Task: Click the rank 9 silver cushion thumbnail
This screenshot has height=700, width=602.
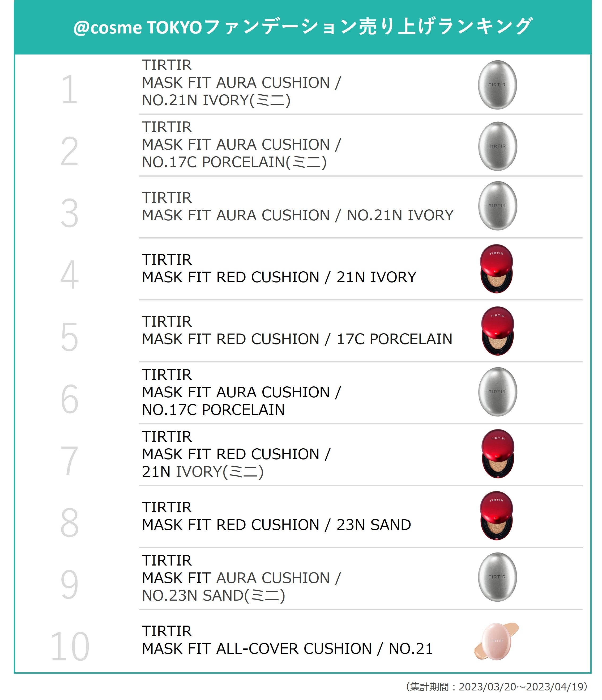Action: click(x=497, y=577)
